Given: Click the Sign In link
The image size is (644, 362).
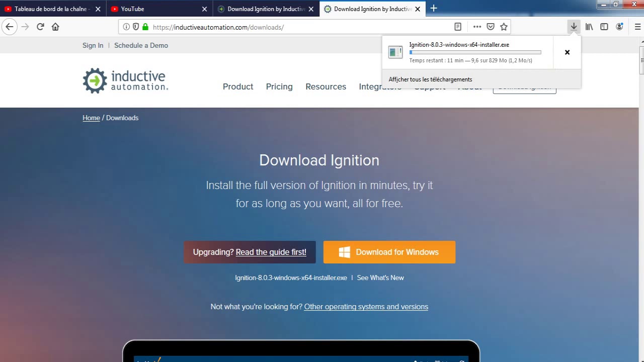Looking at the screenshot, I should (x=93, y=45).
